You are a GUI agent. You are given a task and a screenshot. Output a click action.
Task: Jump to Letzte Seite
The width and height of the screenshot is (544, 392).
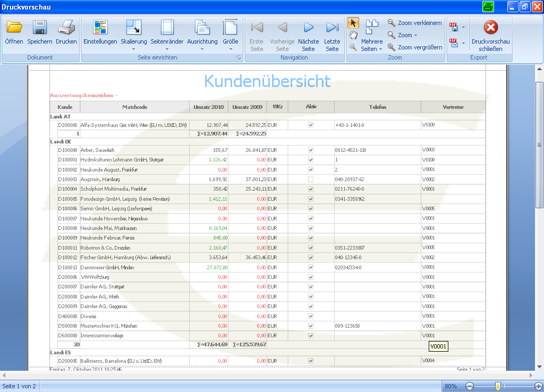(x=332, y=28)
